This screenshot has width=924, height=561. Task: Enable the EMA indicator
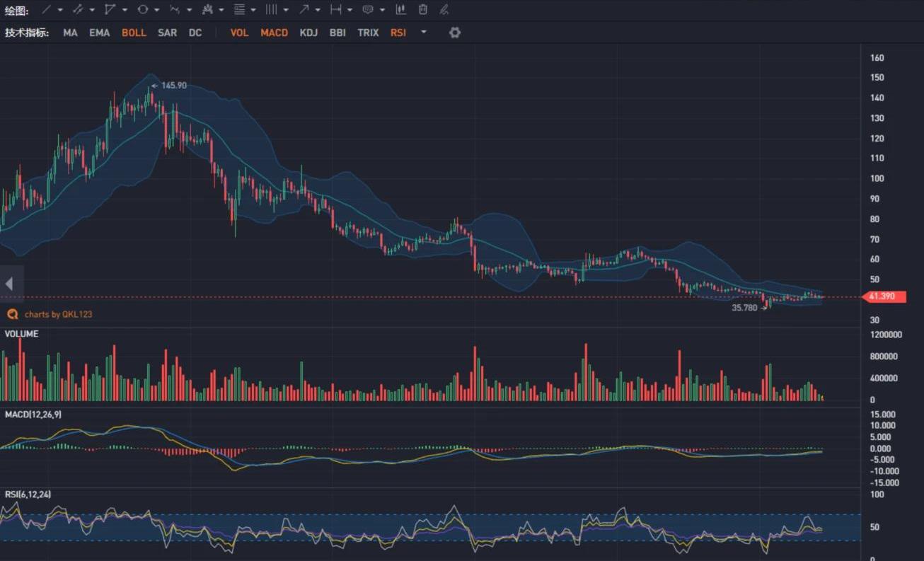point(99,33)
